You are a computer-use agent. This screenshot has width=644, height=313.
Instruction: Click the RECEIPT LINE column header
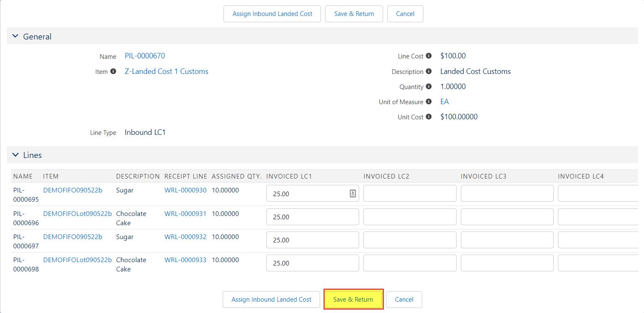click(x=186, y=176)
